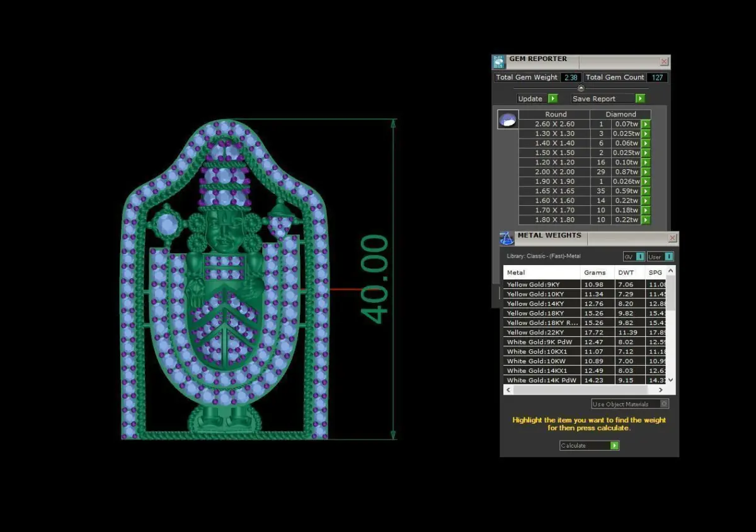Click green arrow for 2.60 X 2.60 row
756x532 pixels.
[646, 125]
